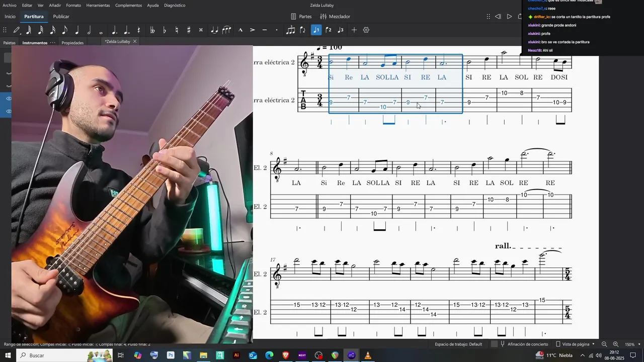Open Diagnóstico menu
644x362 pixels.
tap(175, 5)
